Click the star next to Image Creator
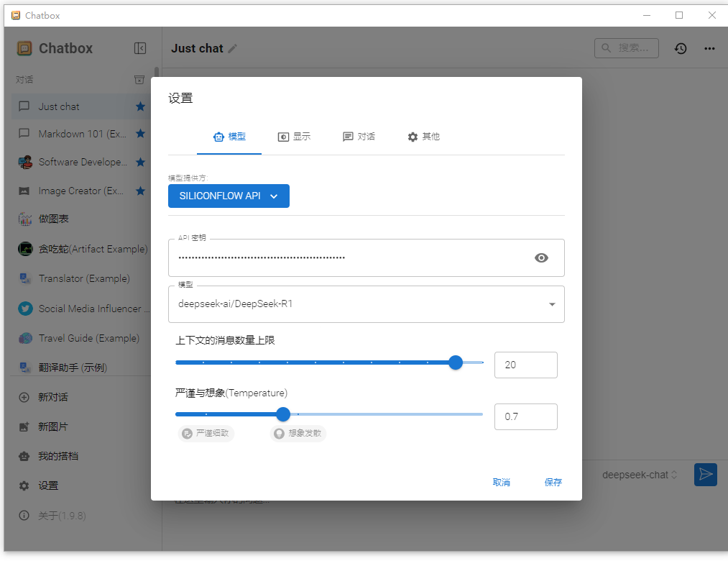 click(140, 191)
